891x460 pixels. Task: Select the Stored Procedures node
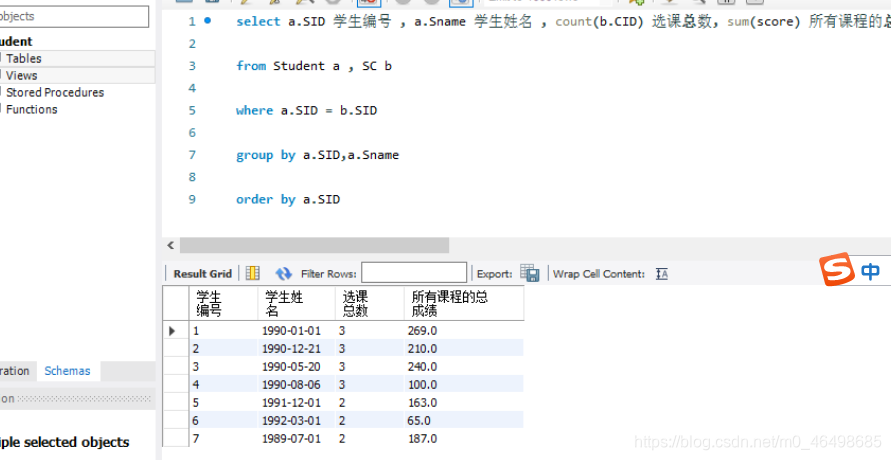(55, 92)
